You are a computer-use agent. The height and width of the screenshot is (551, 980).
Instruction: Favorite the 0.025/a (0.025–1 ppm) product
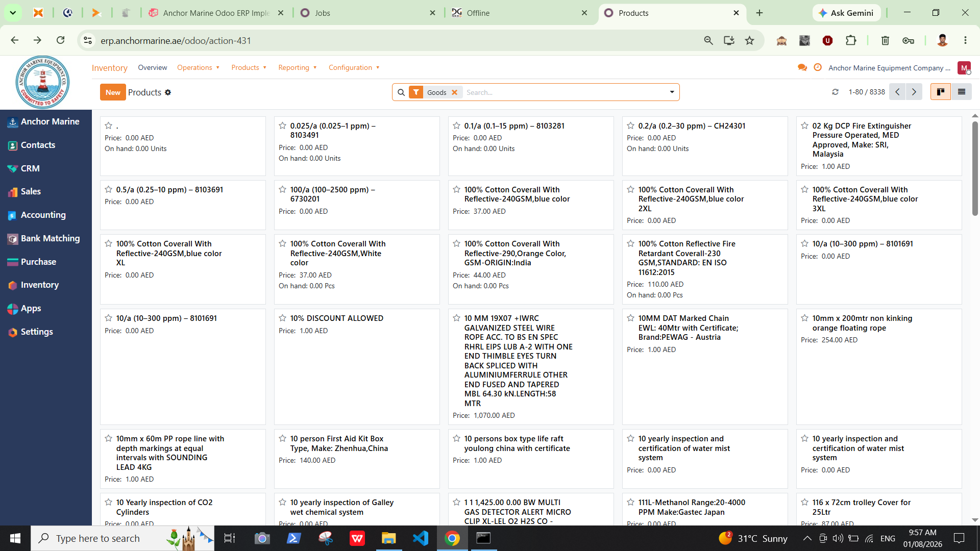click(282, 126)
